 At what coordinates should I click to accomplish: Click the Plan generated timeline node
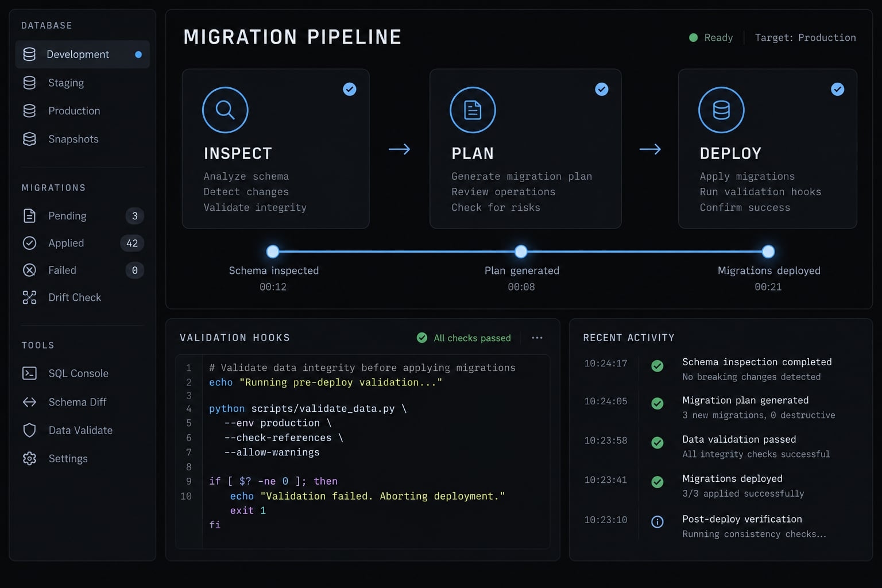pyautogui.click(x=521, y=251)
